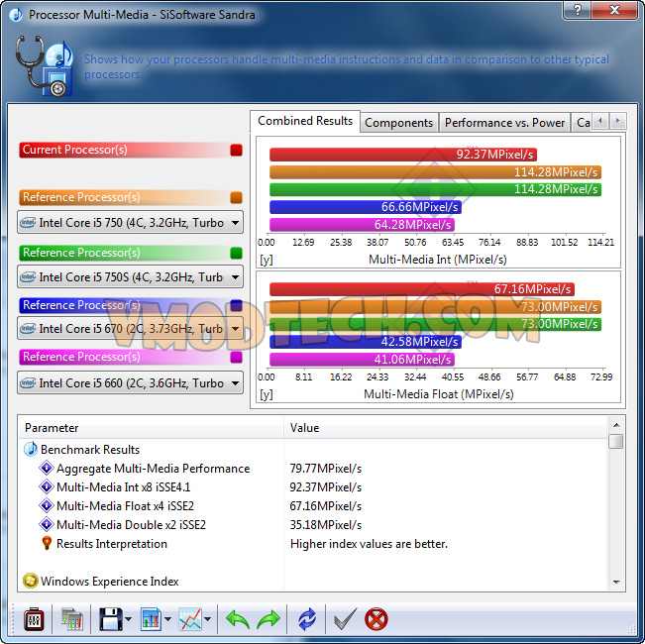Confirm with the check mark icon
Viewport: 645px width, 644px height.
pyautogui.click(x=345, y=619)
